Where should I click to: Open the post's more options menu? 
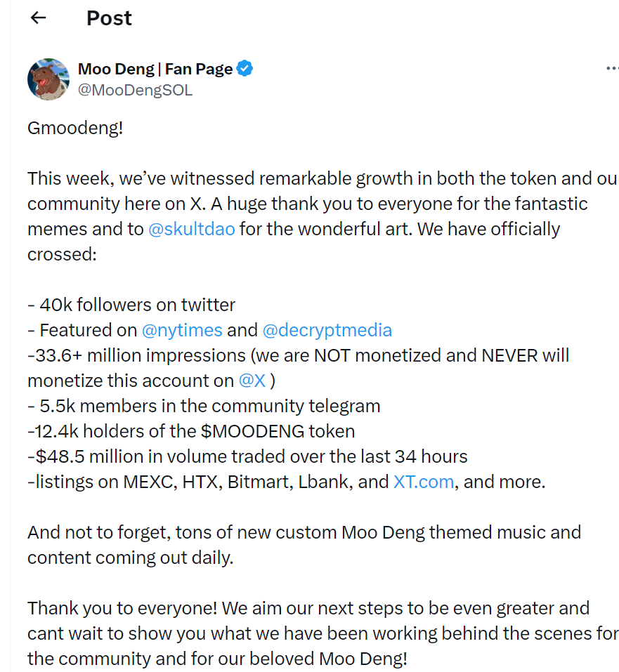[x=611, y=69]
